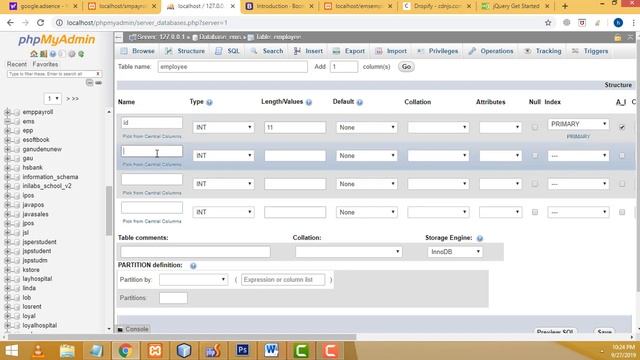The height and width of the screenshot is (360, 640).
Task: Switch to Browse tab
Action: point(138,51)
